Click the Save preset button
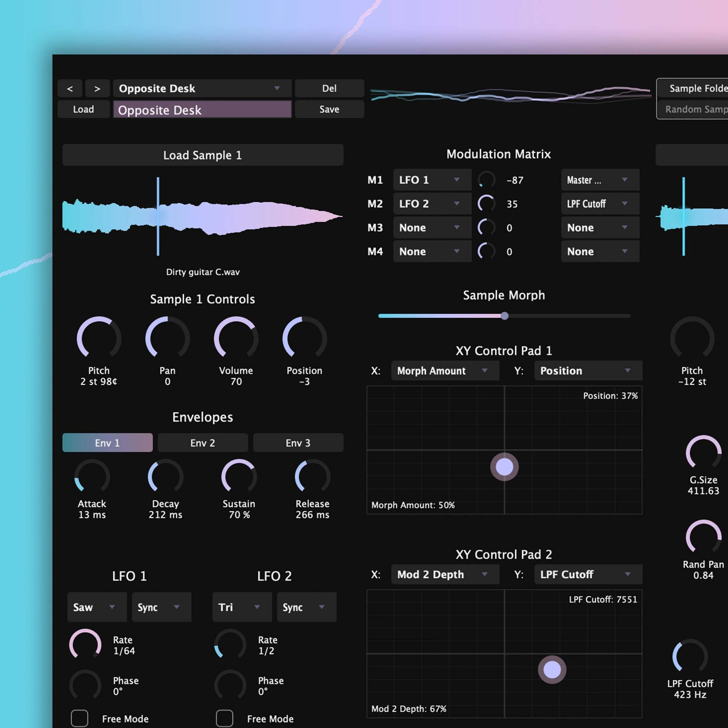Viewport: 728px width, 728px height. pyautogui.click(x=329, y=109)
